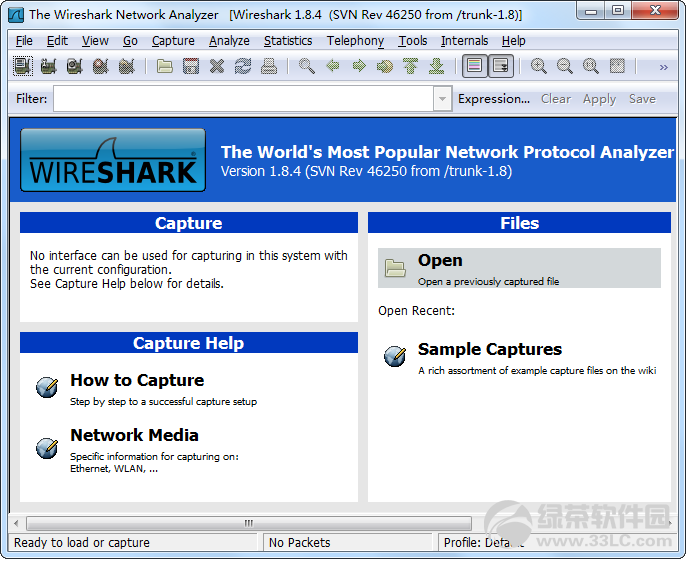Image resolution: width=686 pixels, height=562 pixels.
Task: Click 'No Packets' in status bar
Action: [300, 543]
